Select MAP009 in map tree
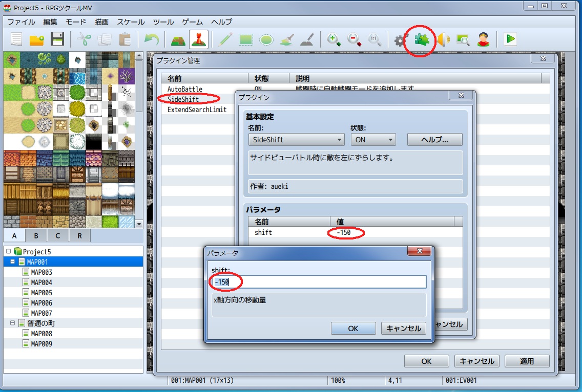 point(41,344)
